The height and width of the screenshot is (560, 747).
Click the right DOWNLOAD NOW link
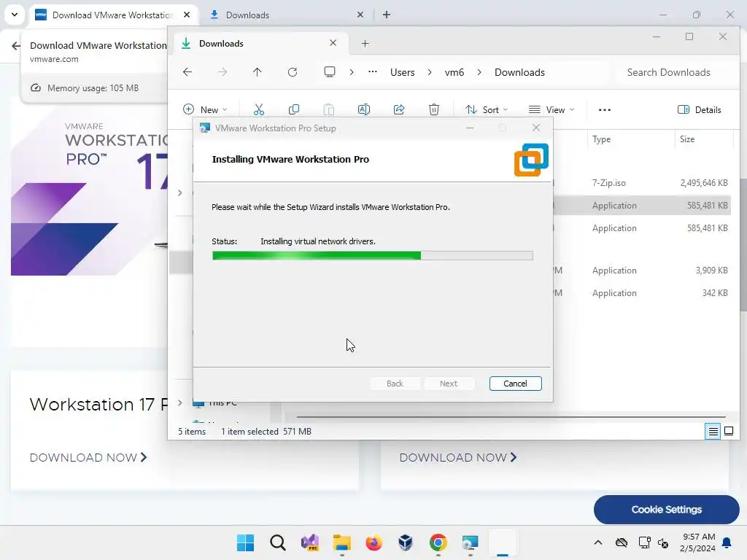coord(458,458)
